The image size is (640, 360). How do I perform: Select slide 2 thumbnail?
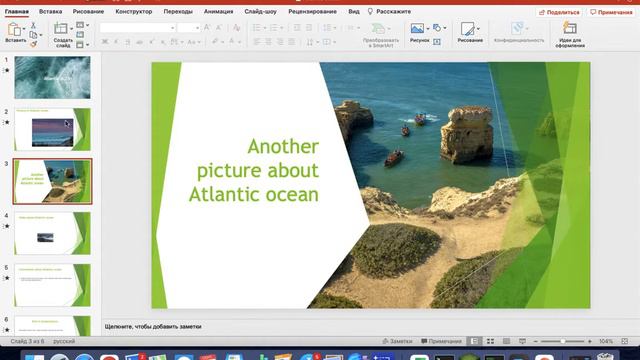pos(52,129)
